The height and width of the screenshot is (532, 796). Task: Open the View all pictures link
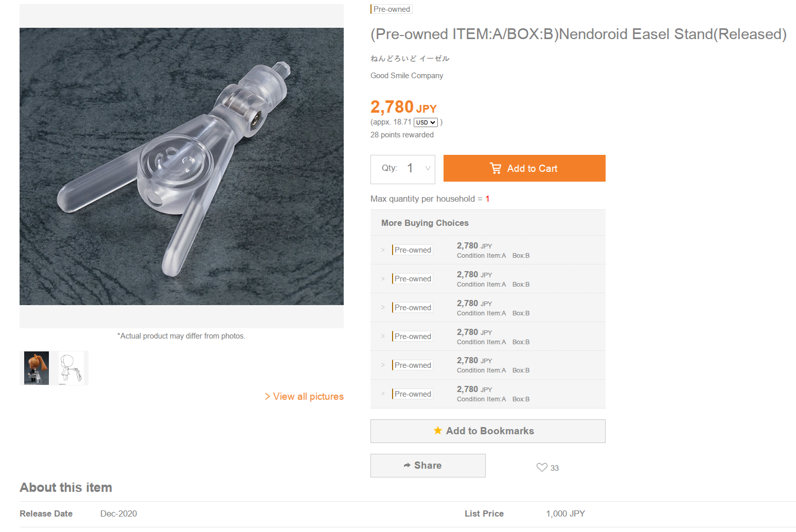tap(304, 396)
